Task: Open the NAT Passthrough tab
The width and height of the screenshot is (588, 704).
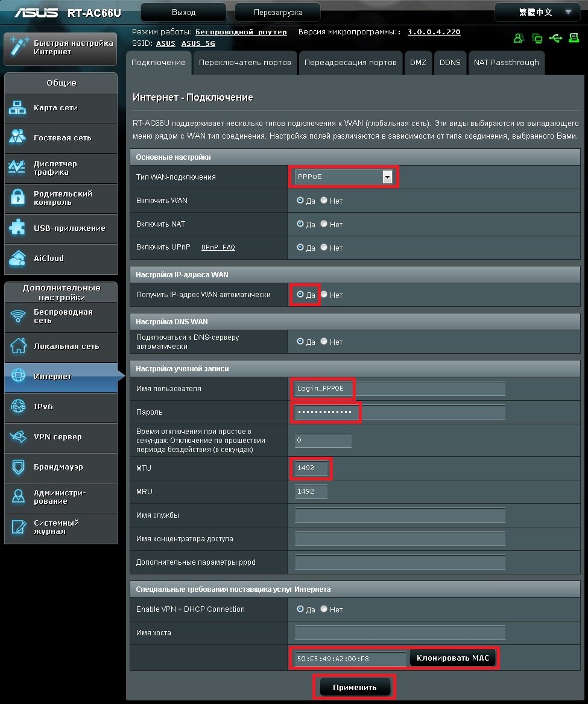Action: tap(506, 63)
